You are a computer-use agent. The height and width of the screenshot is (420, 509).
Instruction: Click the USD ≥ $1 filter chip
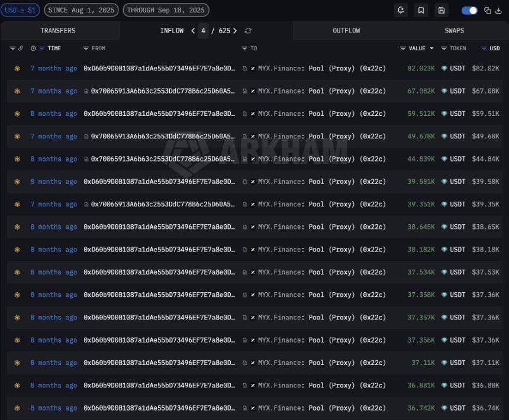click(20, 10)
